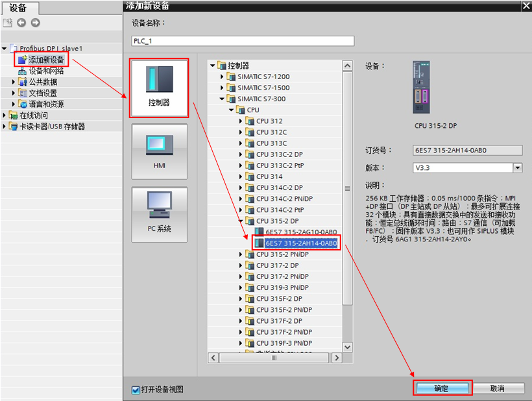The image size is (532, 401).
Task: Click the CPU 314 folder icon
Action: (250, 176)
